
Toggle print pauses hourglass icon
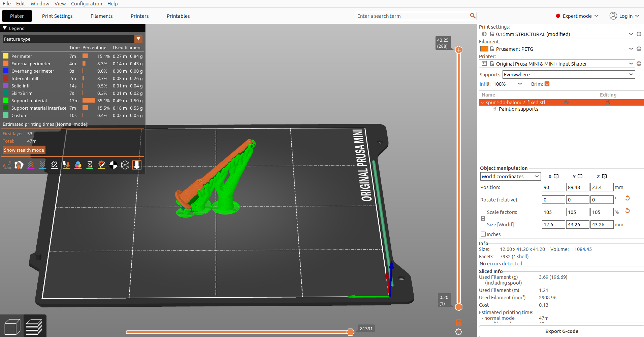coord(90,165)
